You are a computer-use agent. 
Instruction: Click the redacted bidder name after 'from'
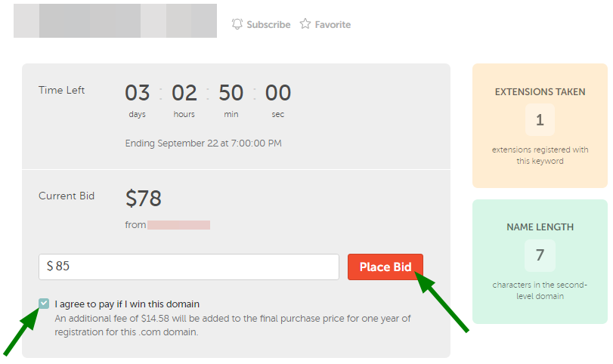tap(178, 225)
